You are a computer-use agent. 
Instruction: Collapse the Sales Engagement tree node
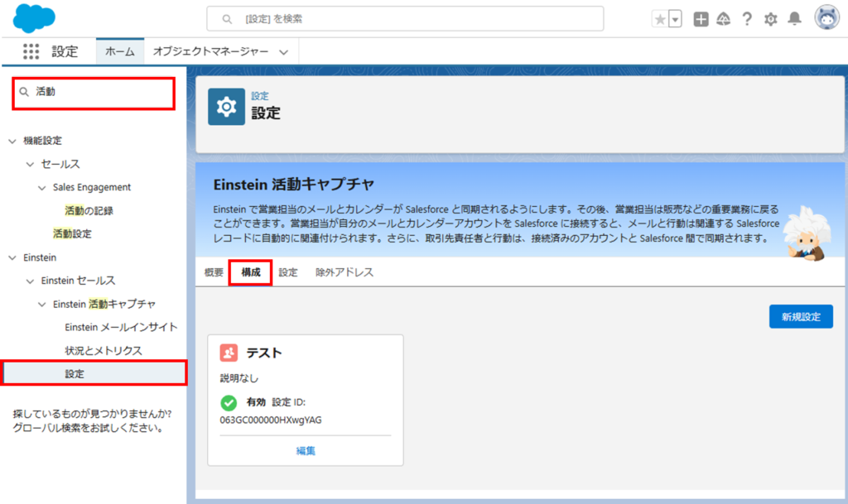(x=42, y=188)
